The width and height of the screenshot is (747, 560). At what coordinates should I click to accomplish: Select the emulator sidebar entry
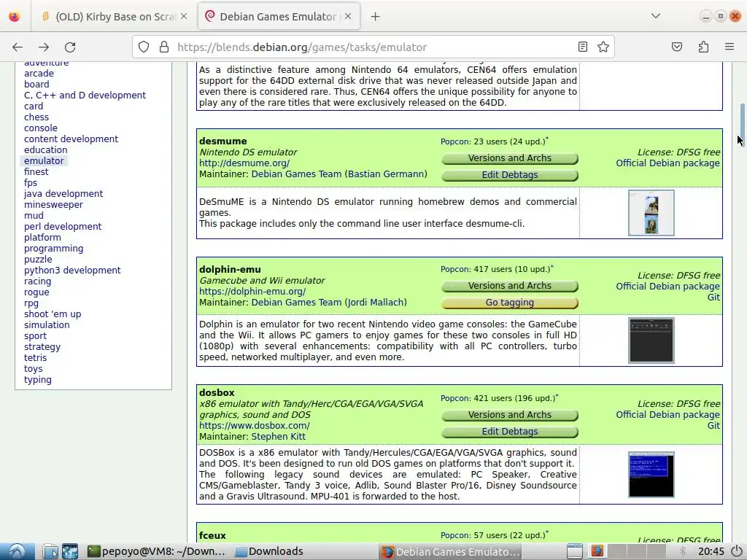[x=44, y=161]
